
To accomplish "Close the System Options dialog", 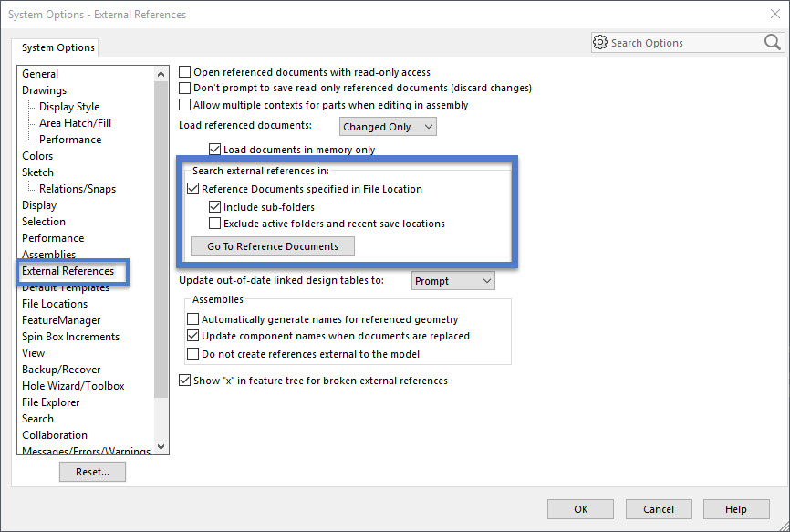I will pos(775,14).
